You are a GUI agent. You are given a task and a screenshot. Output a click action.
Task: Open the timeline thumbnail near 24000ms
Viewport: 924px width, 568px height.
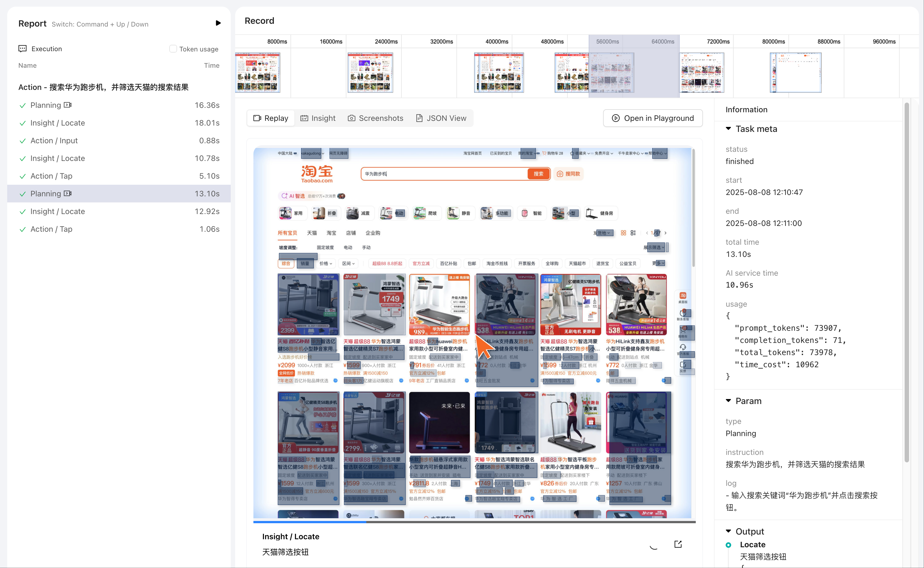coord(370,72)
